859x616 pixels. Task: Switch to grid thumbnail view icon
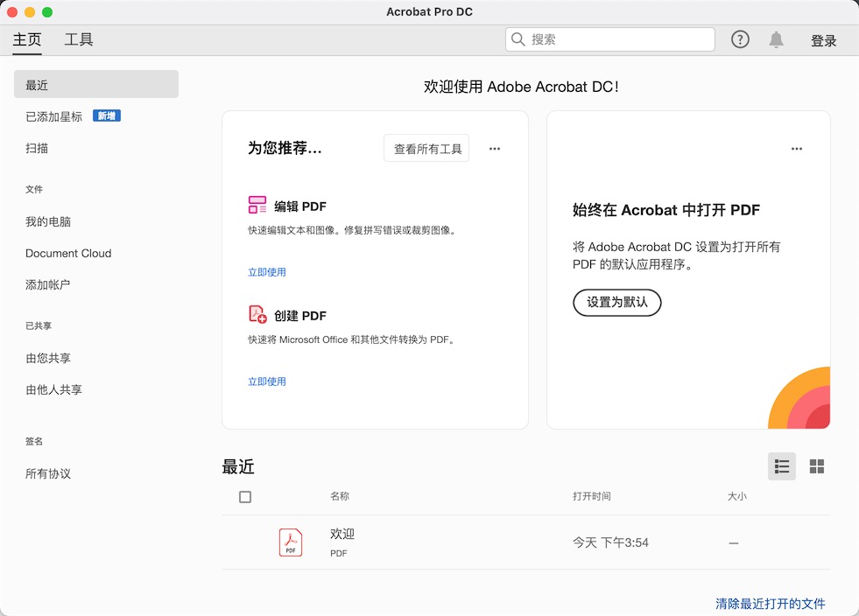[817, 466]
